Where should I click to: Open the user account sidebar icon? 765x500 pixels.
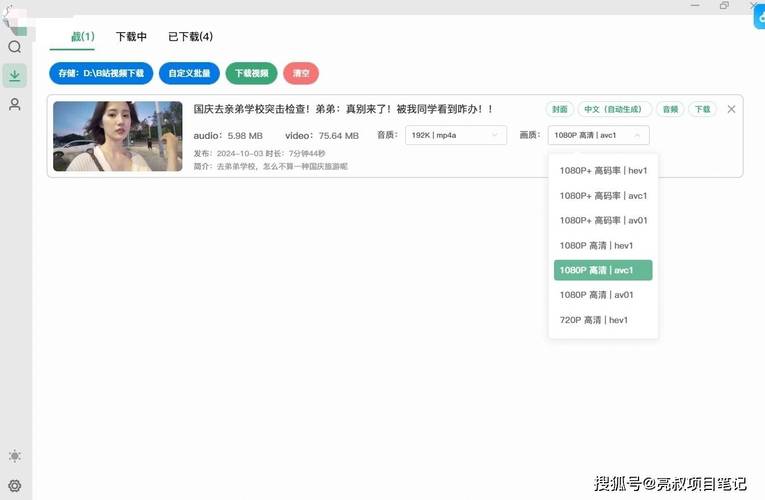click(15, 104)
